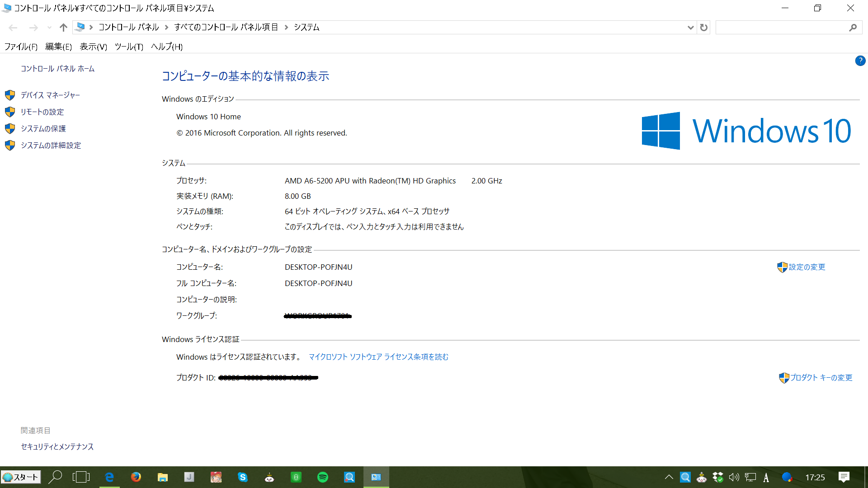
Task: Open Device Manager from the sidebar
Action: coord(50,95)
